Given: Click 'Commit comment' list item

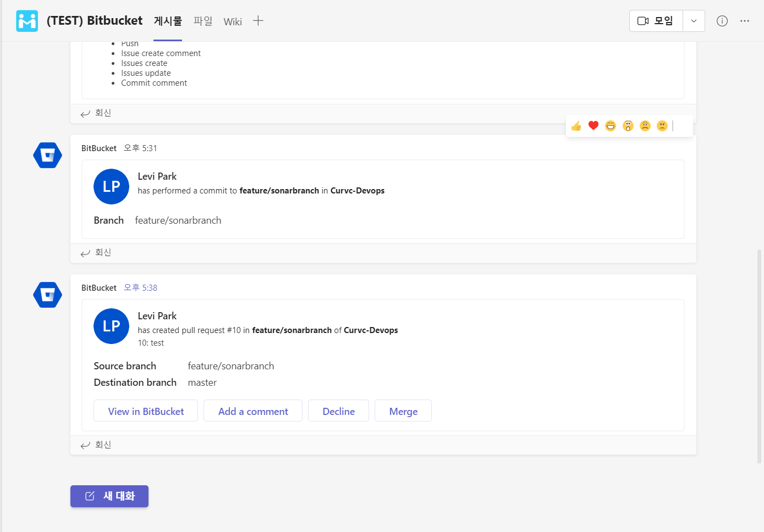Looking at the screenshot, I should tap(154, 83).
